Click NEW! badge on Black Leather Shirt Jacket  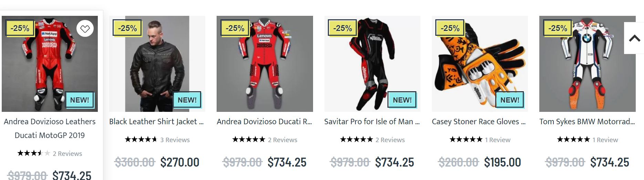tap(187, 100)
